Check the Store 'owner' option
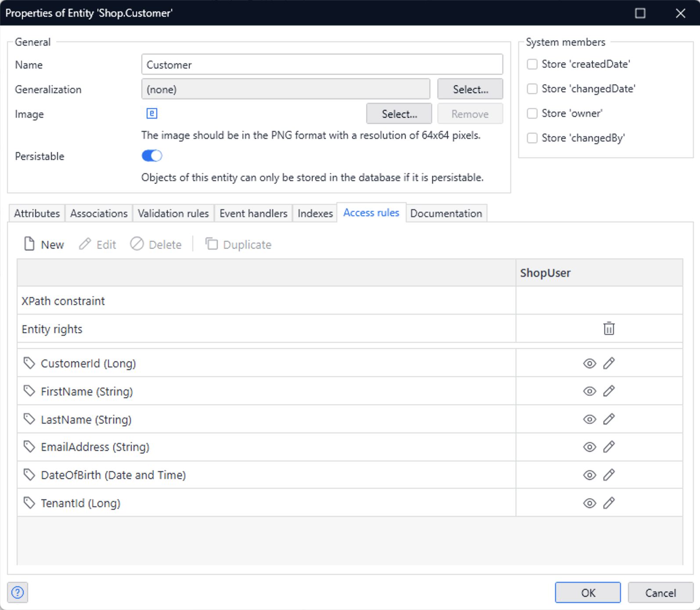The width and height of the screenshot is (700, 610). point(532,113)
